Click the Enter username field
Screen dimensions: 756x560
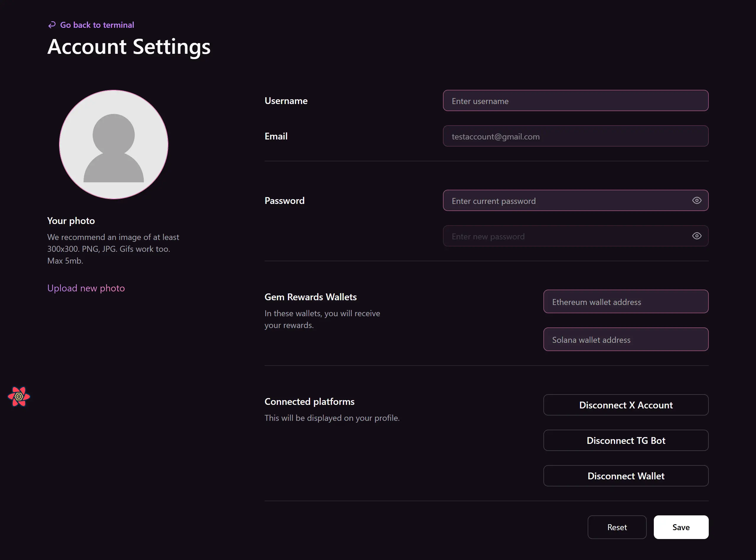point(575,101)
